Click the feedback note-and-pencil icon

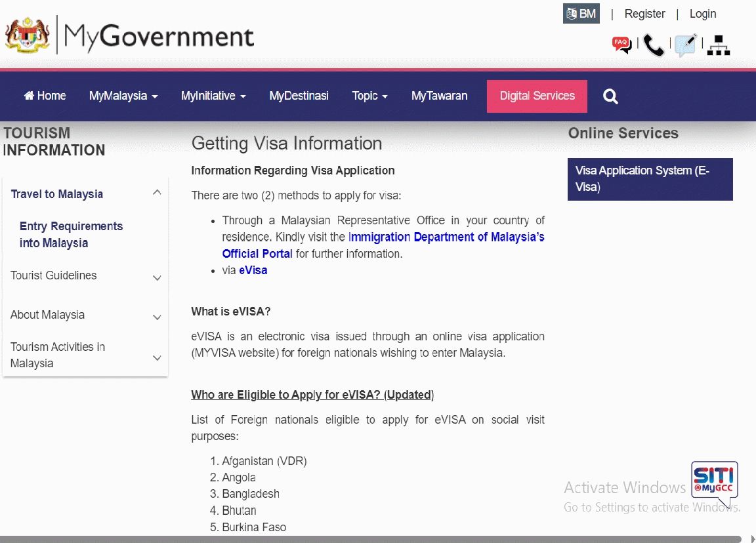pyautogui.click(x=686, y=45)
